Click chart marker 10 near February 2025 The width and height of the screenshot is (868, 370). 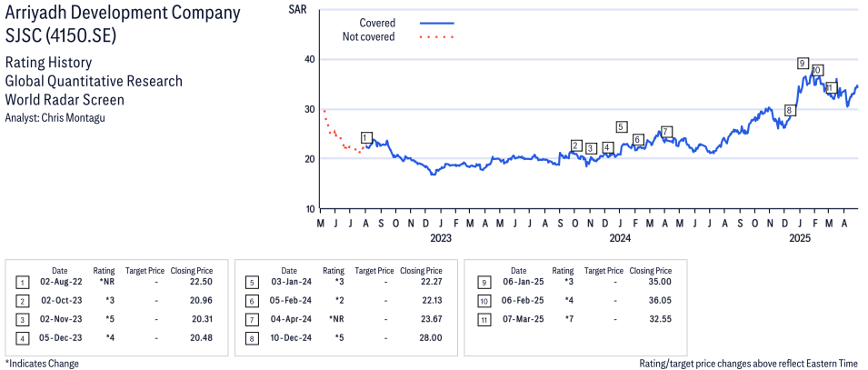click(x=817, y=70)
